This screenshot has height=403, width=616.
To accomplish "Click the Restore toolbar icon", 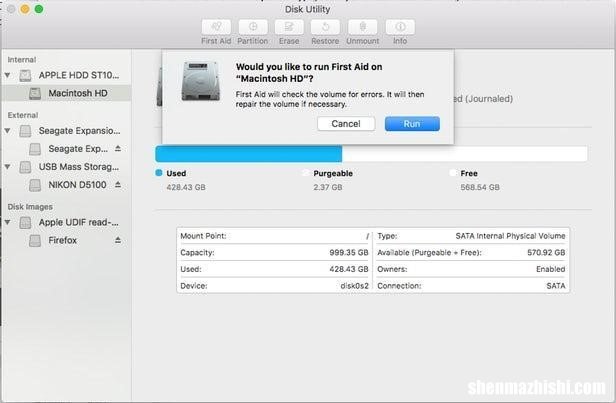I will coord(324,27).
